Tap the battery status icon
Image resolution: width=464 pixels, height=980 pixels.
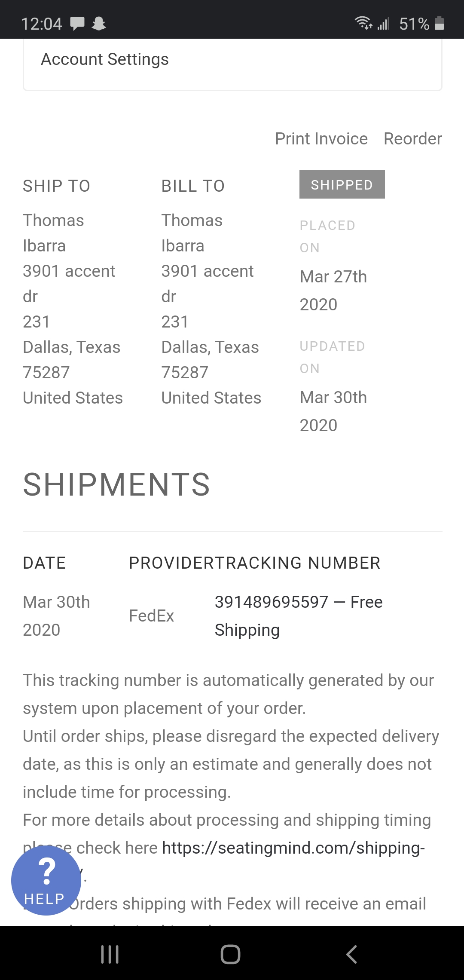point(439,23)
